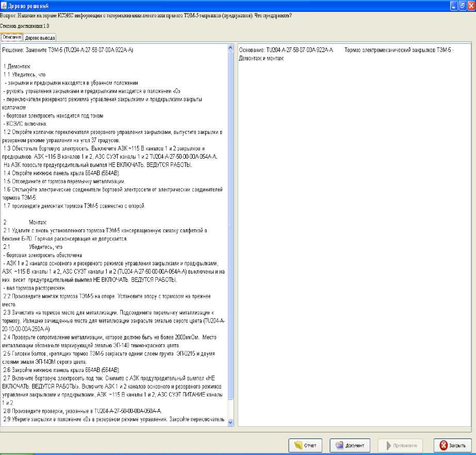Click the text '1.1 Убедитесь, что'
The width and height of the screenshot is (476, 455).
tap(24, 74)
